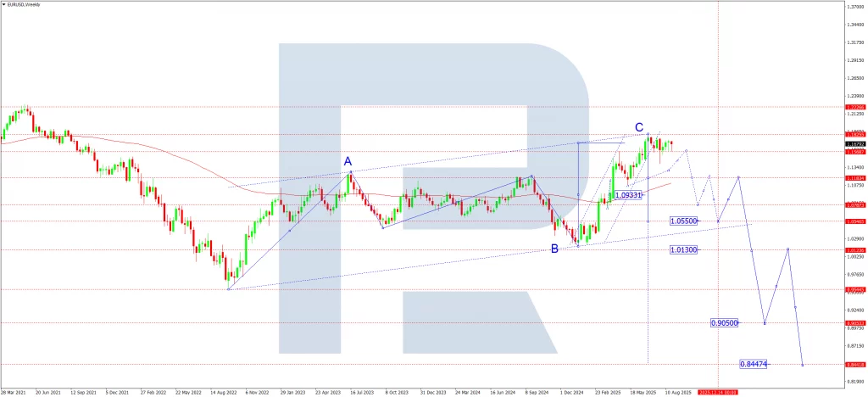Click the red 1.01236 level tag
Screen dimensions: 868x397
854,250
